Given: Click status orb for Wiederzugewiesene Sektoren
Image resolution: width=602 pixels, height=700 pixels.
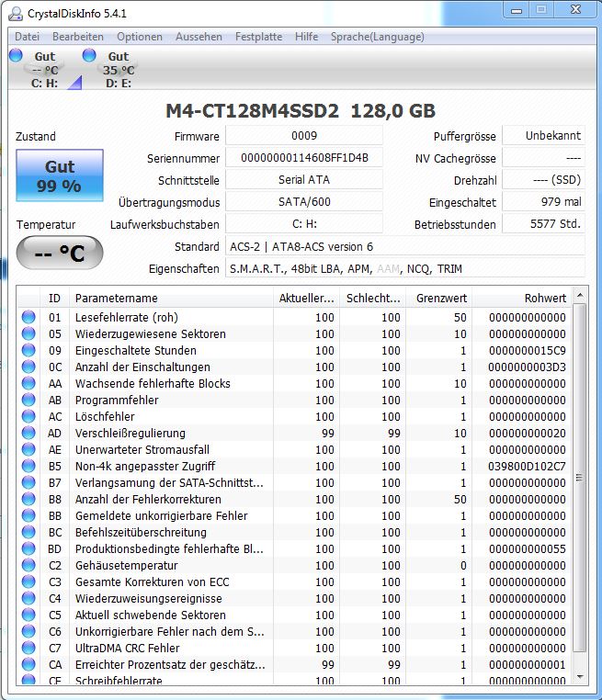Looking at the screenshot, I should point(28,333).
